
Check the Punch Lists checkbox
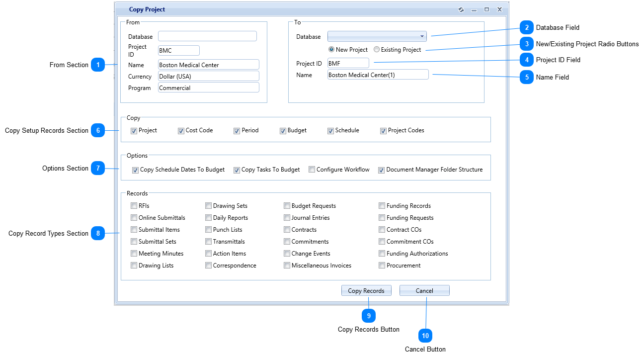[209, 230]
